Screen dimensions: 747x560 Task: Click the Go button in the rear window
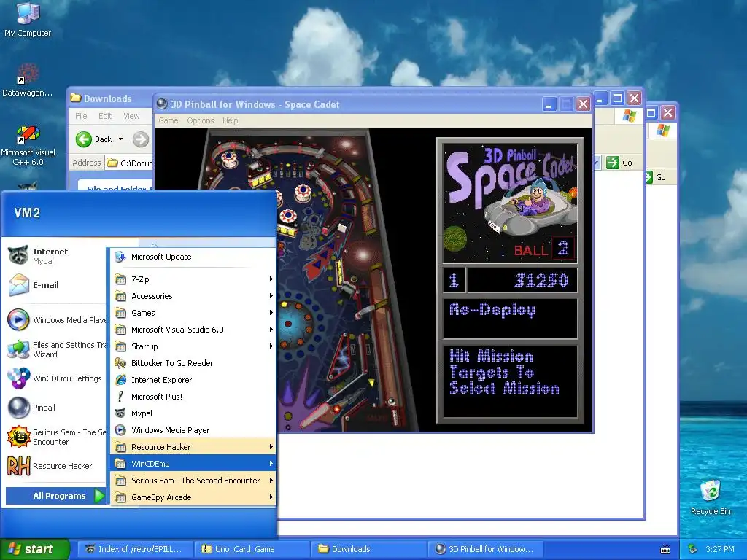click(656, 177)
